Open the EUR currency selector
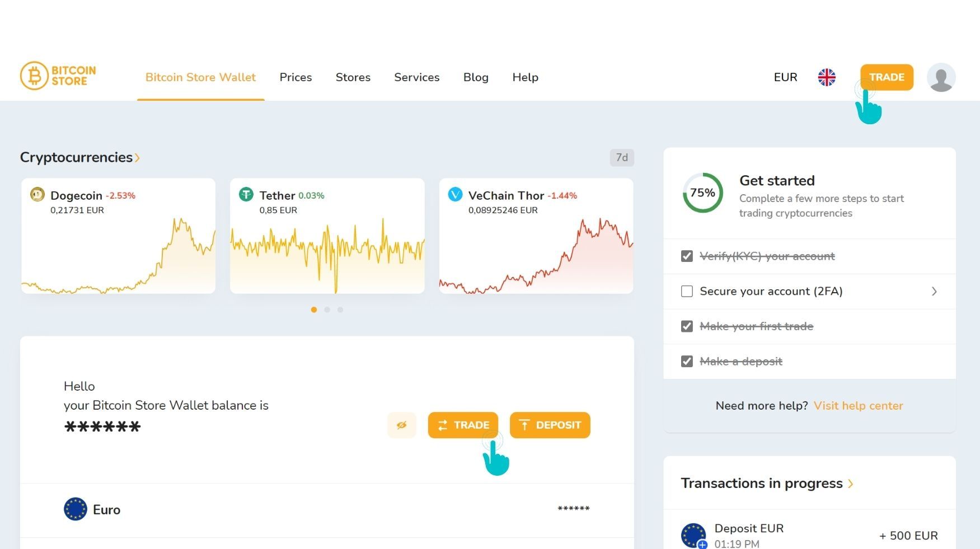The width and height of the screenshot is (980, 549). (785, 77)
